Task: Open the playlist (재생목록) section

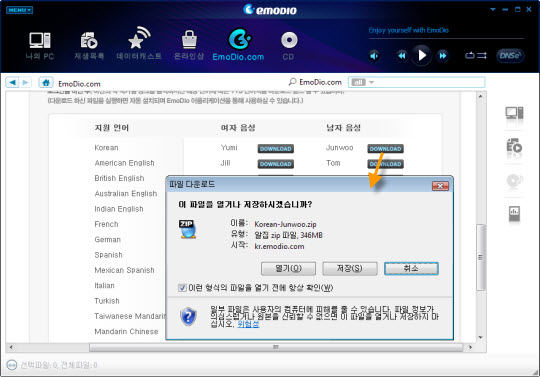Action: 89,46
